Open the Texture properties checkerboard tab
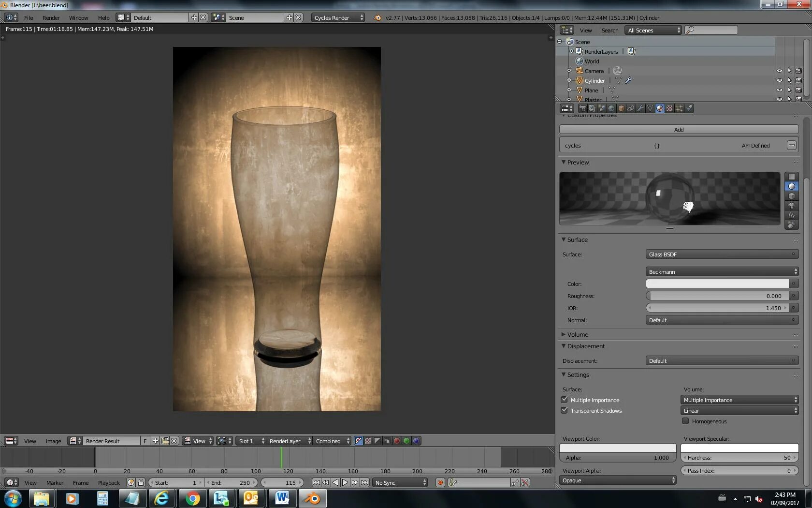The height and width of the screenshot is (508, 812). pyautogui.click(x=669, y=108)
